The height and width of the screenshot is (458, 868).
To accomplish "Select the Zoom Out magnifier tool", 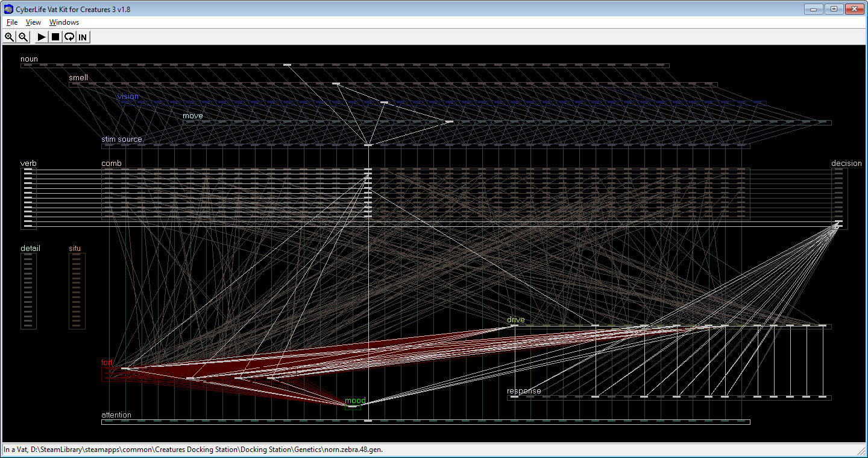I will [22, 37].
